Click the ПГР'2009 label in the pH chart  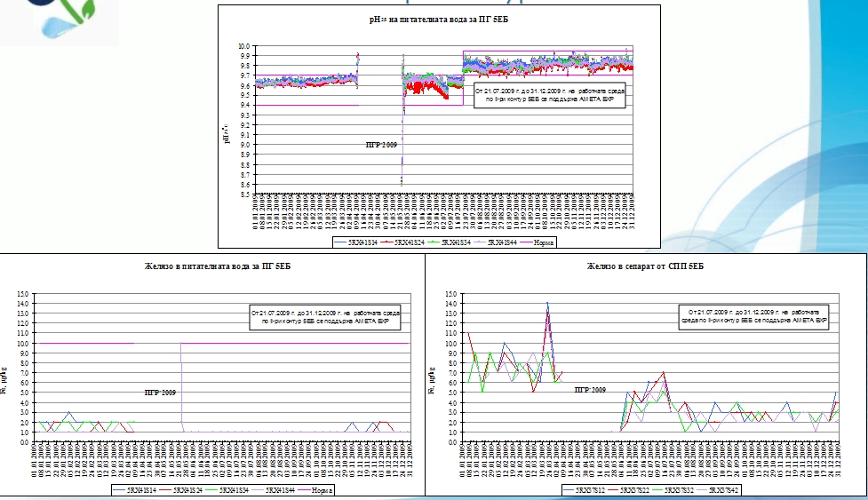click(382, 143)
